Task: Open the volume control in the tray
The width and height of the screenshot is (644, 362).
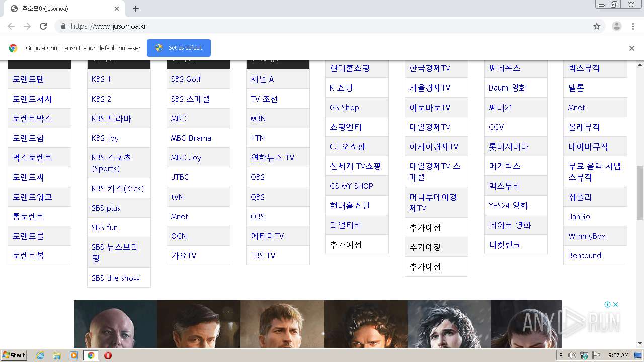Action: pos(572,355)
